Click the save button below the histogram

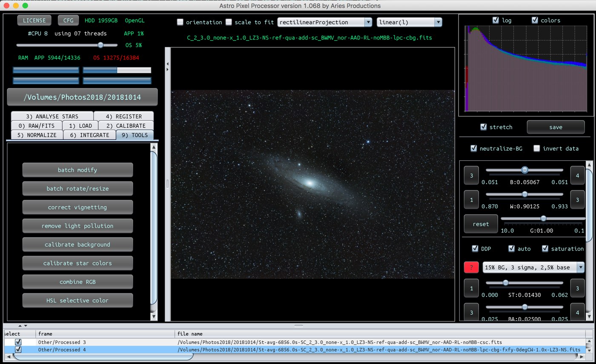point(556,127)
